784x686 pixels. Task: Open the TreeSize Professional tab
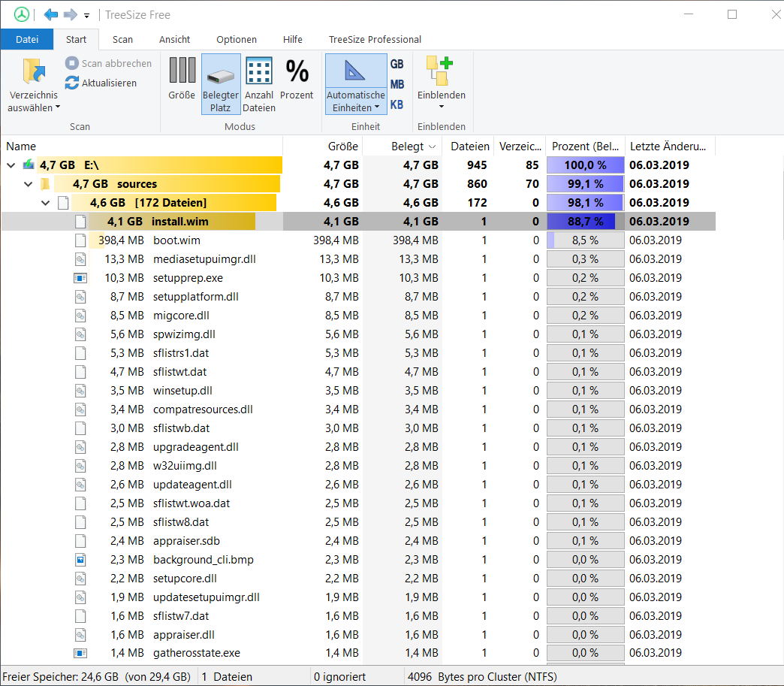(x=375, y=39)
